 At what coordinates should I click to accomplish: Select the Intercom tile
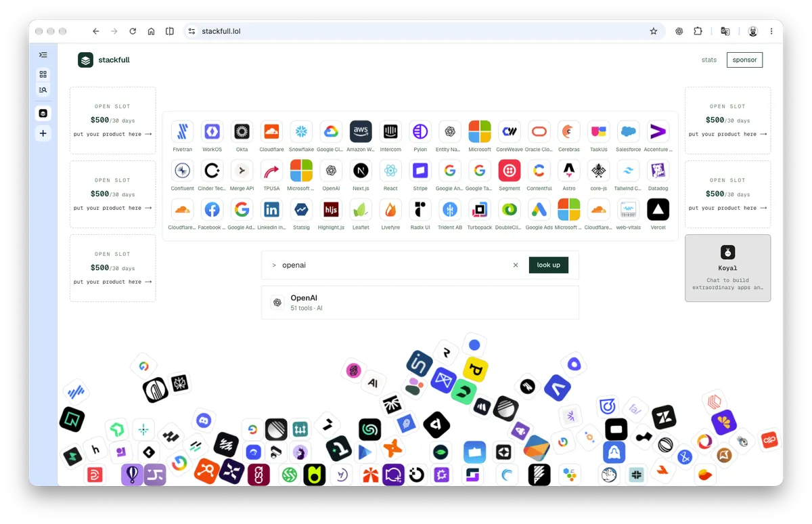(390, 131)
